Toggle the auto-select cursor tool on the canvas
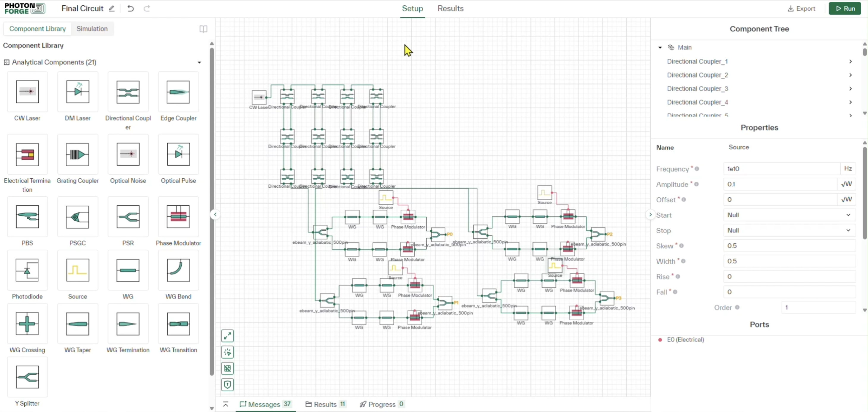Viewport: 868px width, 412px height. pos(227,352)
